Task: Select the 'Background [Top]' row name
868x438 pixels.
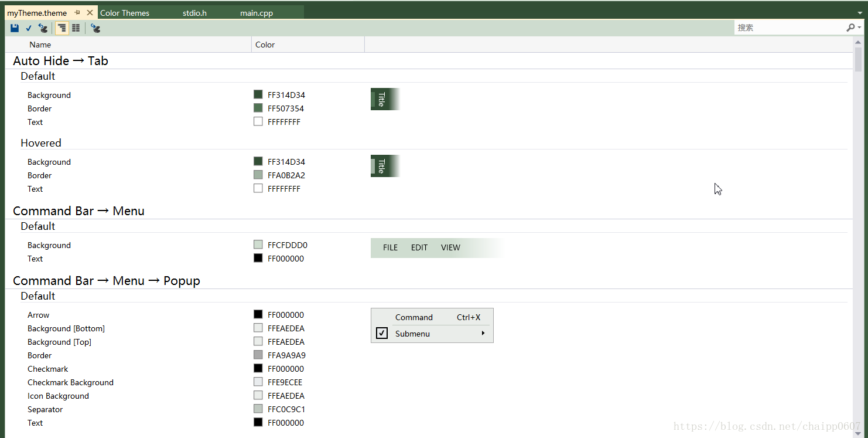Action: (x=59, y=342)
